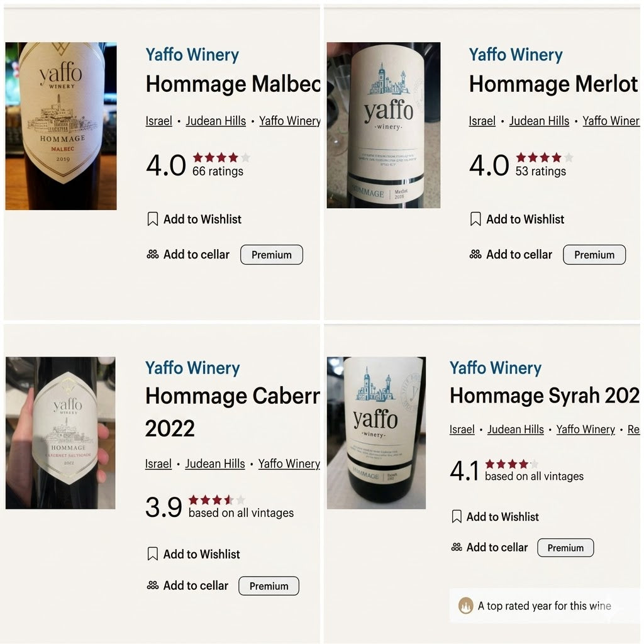
Task: Click the bookmark icon on Hommage Malbec
Action: [x=152, y=219]
